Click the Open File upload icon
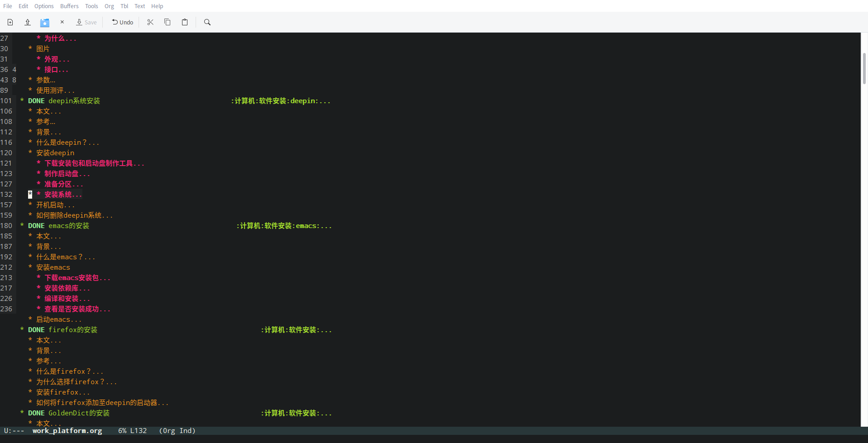The width and height of the screenshot is (868, 443). pos(28,22)
